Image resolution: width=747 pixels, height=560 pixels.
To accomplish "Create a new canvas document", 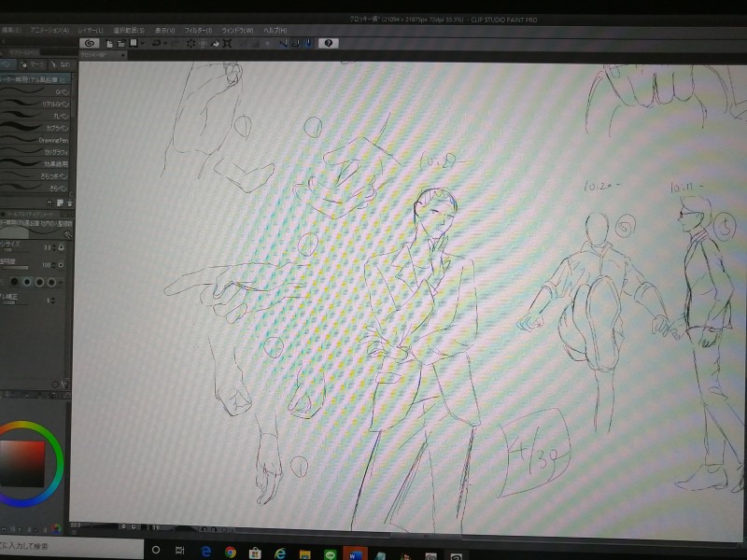I will [109, 43].
